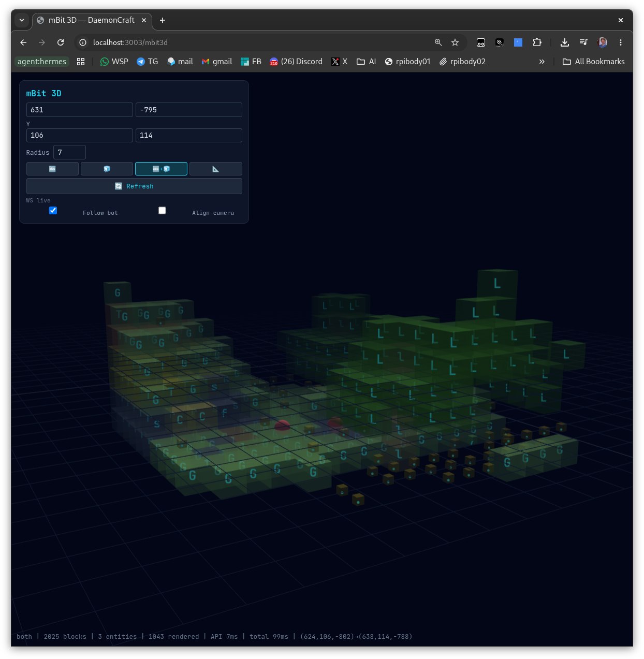Image resolution: width=644 pixels, height=659 pixels.
Task: Click the 'WS live' status label
Action: (38, 200)
